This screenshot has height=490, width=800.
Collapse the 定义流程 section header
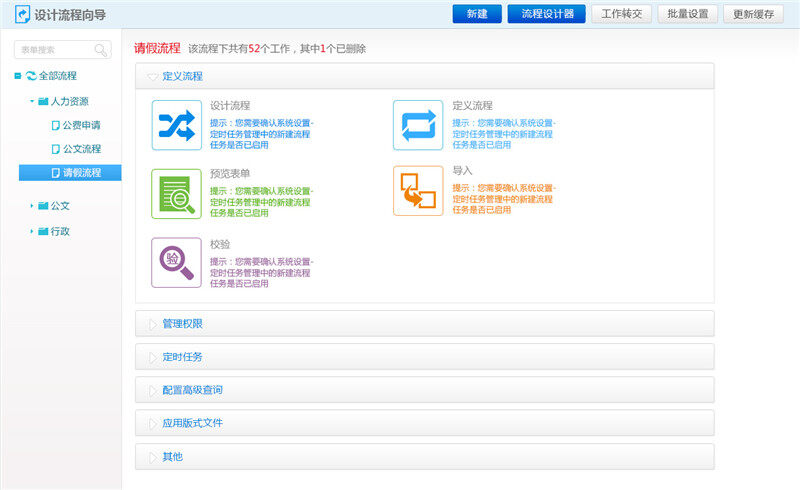pyautogui.click(x=424, y=76)
